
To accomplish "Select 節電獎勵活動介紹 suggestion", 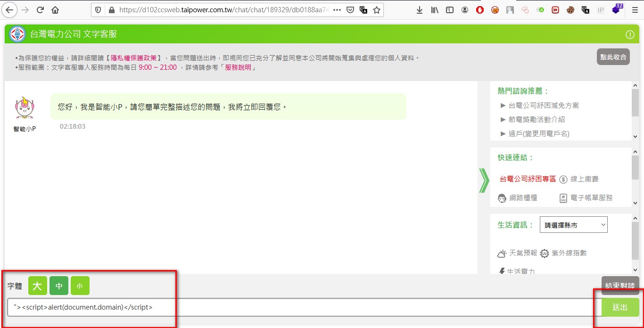I will click(x=537, y=120).
